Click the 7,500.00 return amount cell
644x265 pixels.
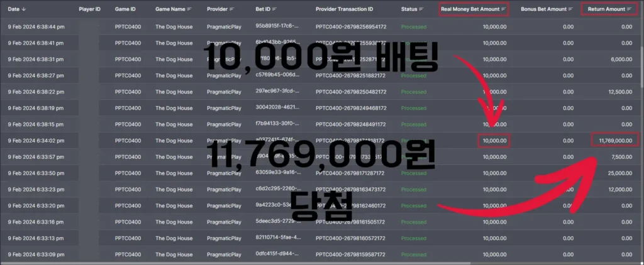click(x=621, y=157)
